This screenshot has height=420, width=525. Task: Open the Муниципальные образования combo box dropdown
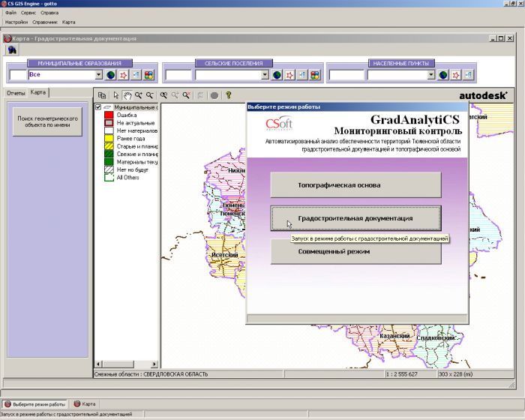coord(99,75)
